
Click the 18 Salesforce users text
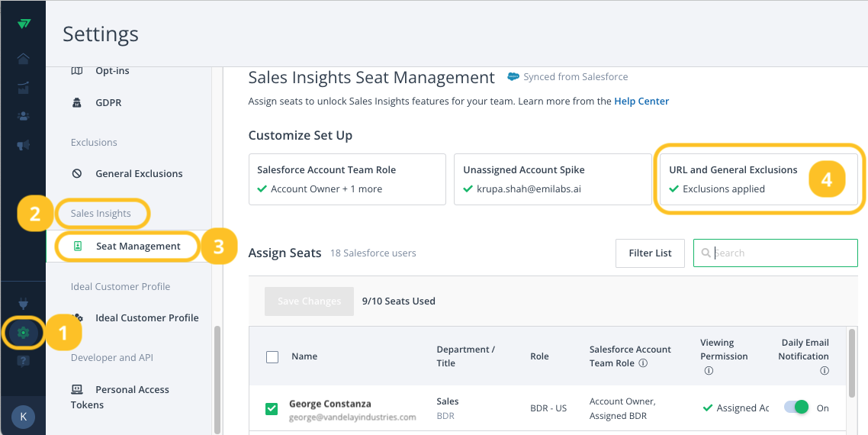[x=373, y=253]
